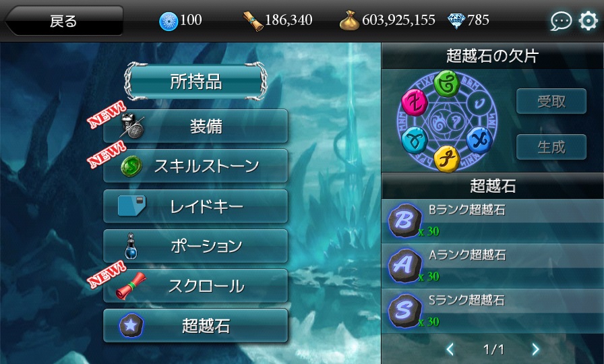604x364 pixels.
Task: Click the 生成 generate button
Action: click(x=551, y=147)
